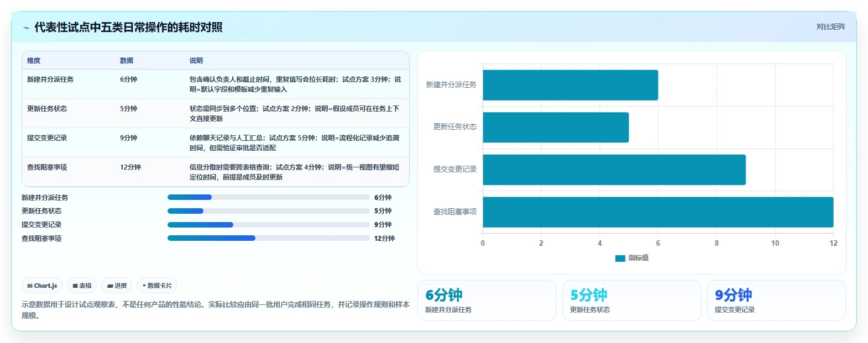Click the 9分钟 table cell
The height and width of the screenshot is (343, 868).
point(129,138)
